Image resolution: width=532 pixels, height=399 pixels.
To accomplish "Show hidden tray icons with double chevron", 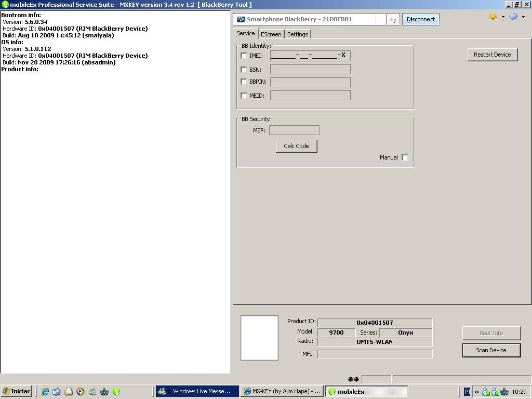I will click(x=476, y=392).
